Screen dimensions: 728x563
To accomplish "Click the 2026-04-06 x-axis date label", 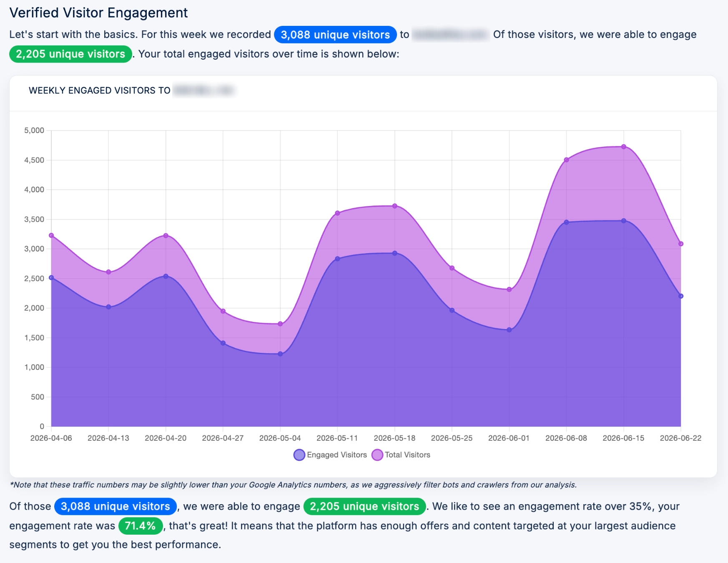I will (x=51, y=438).
